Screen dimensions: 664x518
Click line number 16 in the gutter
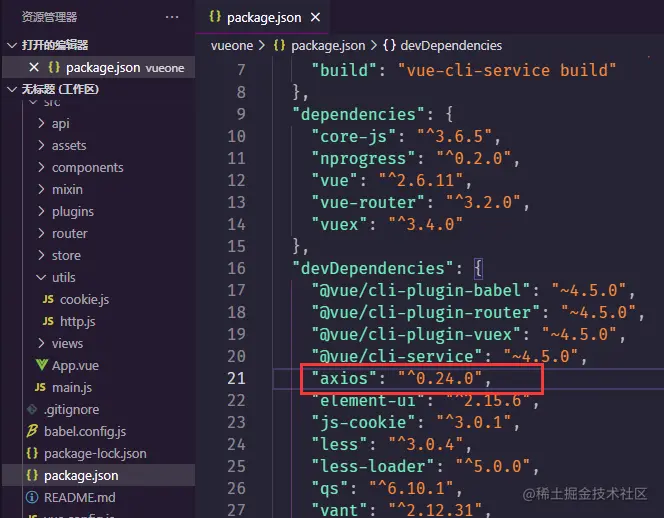236,268
